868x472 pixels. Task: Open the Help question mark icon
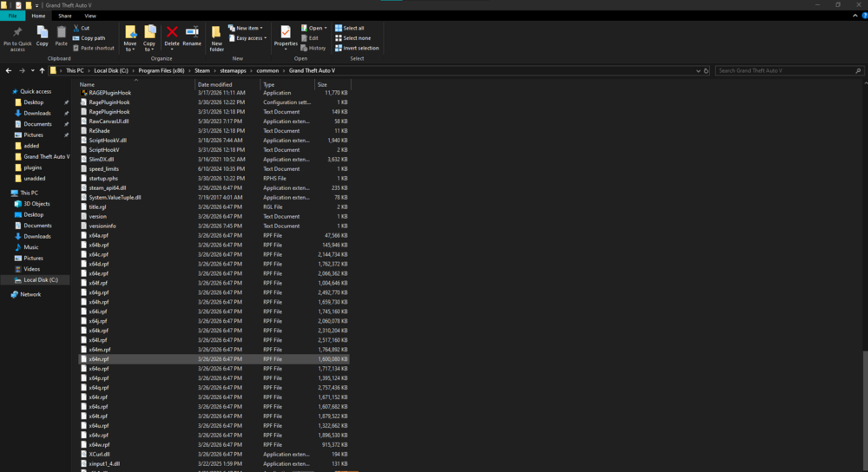[865, 16]
